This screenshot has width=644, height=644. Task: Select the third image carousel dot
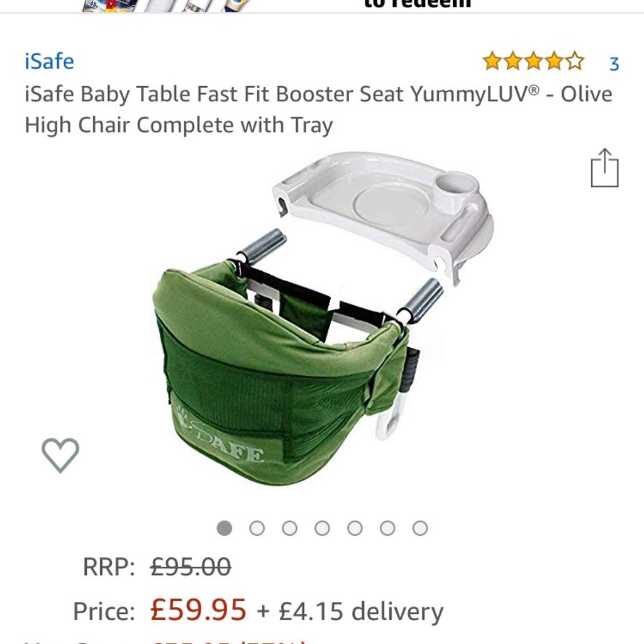click(289, 528)
